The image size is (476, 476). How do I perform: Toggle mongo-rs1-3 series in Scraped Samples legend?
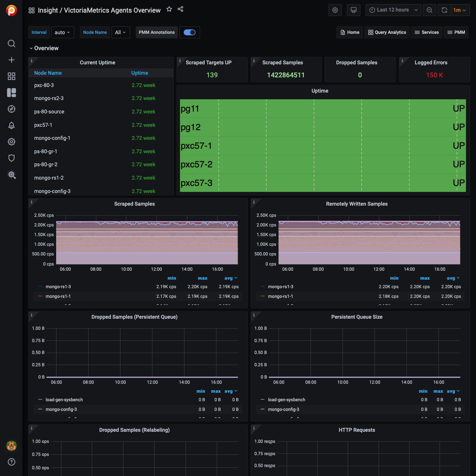(58, 287)
